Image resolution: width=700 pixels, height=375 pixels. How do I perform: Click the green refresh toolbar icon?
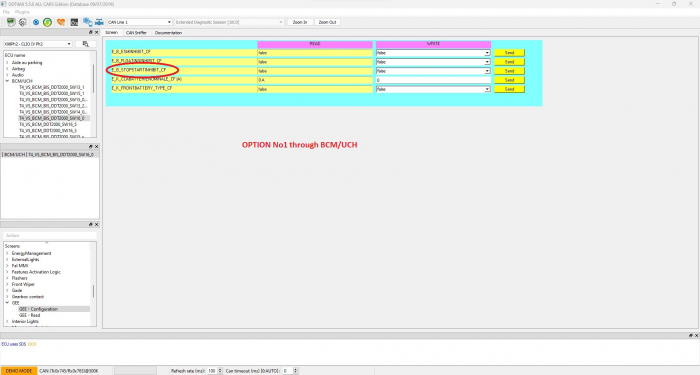[x=47, y=22]
